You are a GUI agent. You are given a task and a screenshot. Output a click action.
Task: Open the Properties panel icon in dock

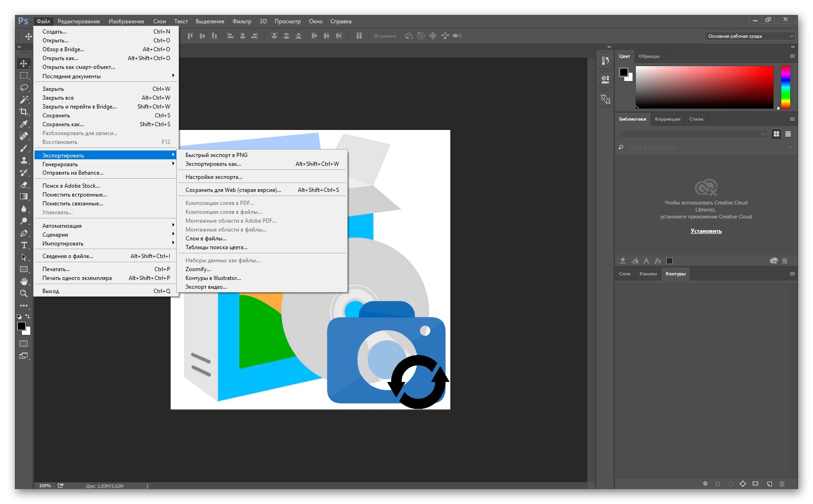point(605,79)
